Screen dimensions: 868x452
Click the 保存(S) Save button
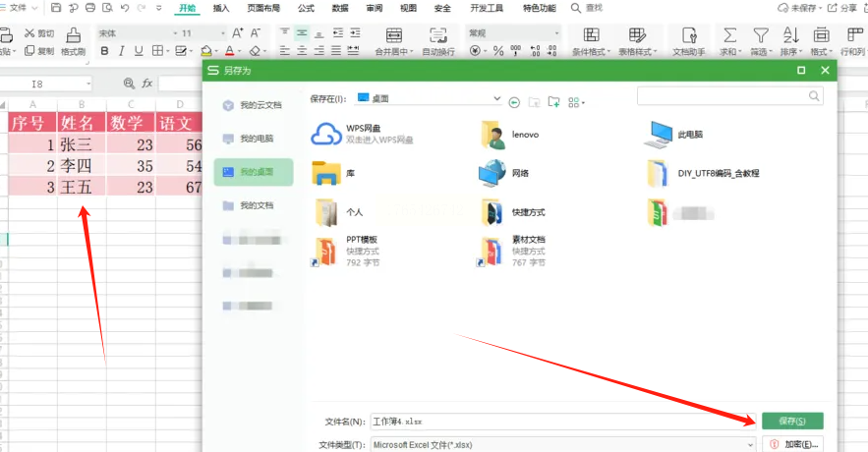pyautogui.click(x=792, y=421)
